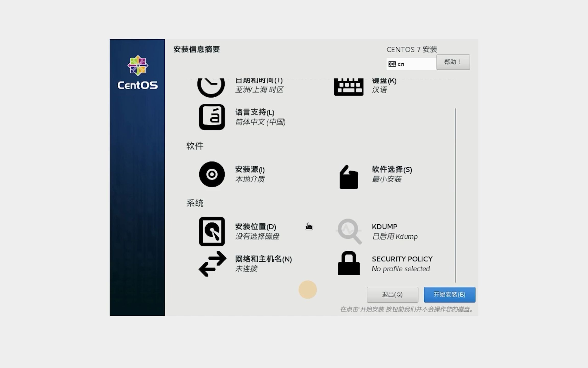Click the 开始安装(B) begin installation button
588x368 pixels.
click(449, 294)
